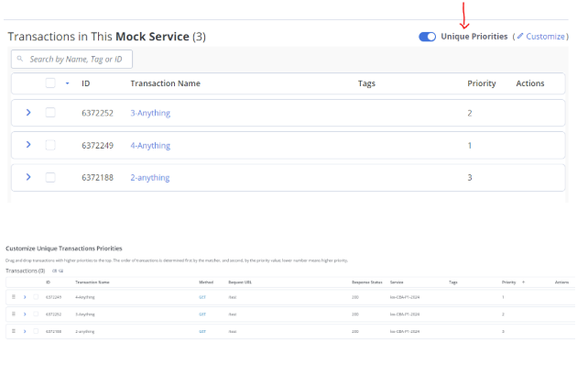The width and height of the screenshot is (588, 365).
Task: Grab the drag handle of 2-anything in Customize table
Action: 14,331
